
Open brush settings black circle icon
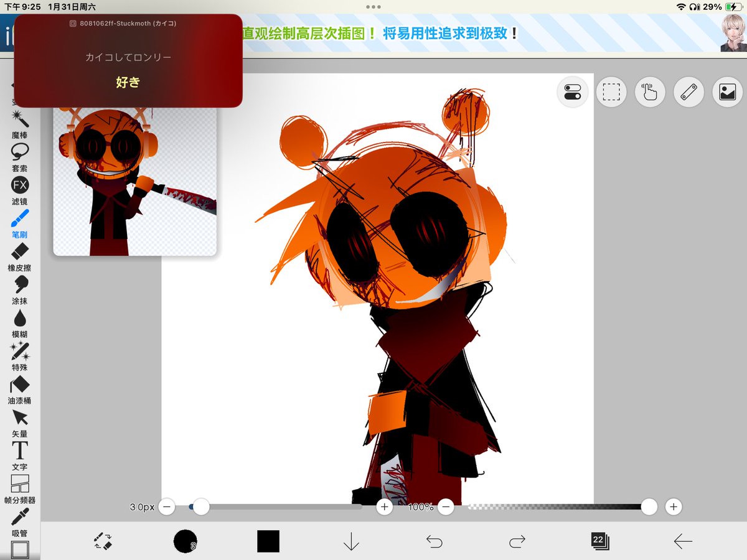click(x=185, y=541)
